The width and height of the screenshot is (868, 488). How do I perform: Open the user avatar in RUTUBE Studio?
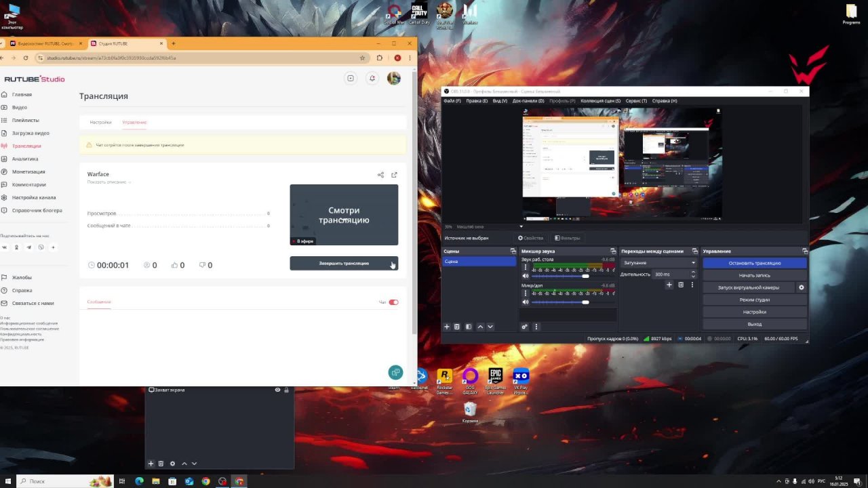coord(393,78)
